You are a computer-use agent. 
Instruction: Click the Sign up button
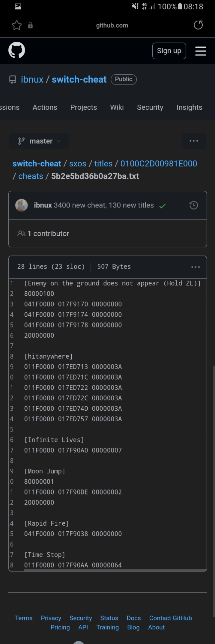click(169, 51)
